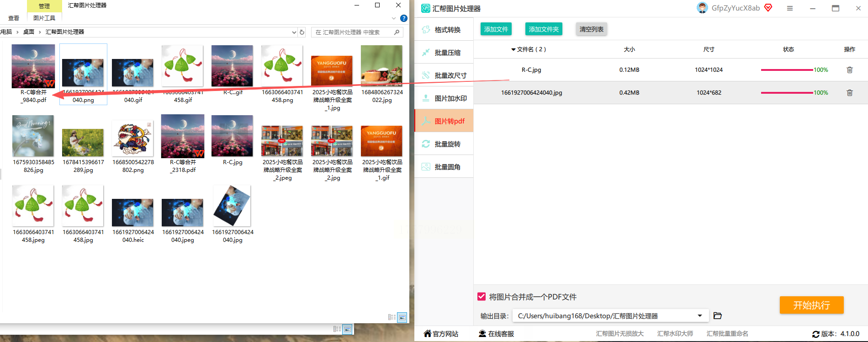Select the R-C等合并_9840.pdf thumbnail
Screen dimensions: 868x342
[33, 66]
